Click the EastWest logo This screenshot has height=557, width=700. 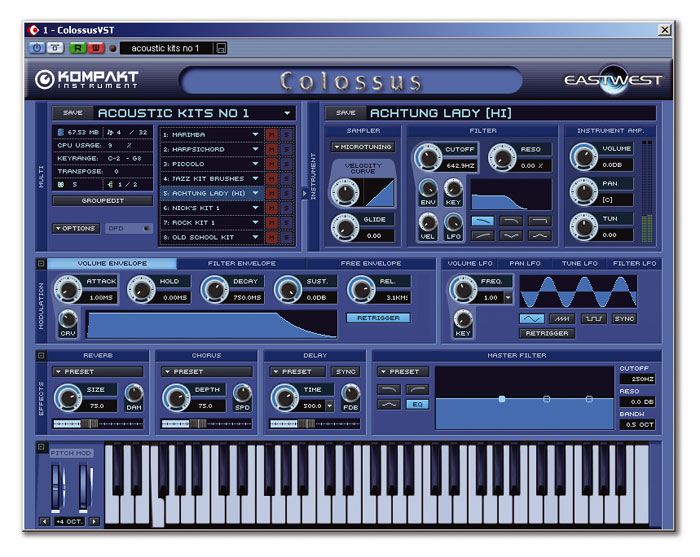613,80
